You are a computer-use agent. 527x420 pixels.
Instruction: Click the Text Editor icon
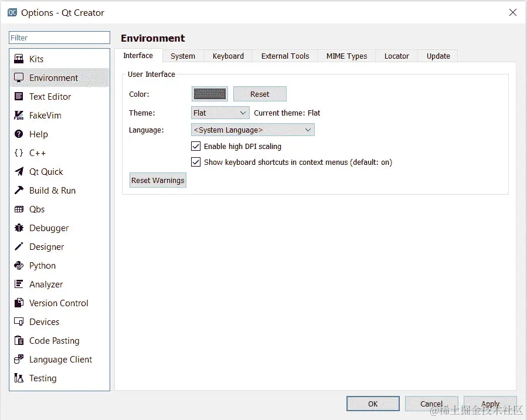[x=19, y=97]
